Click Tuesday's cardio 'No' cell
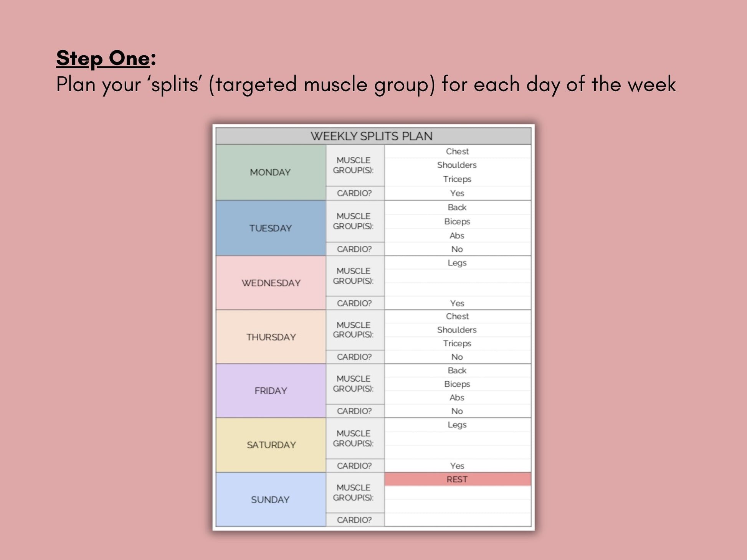The height and width of the screenshot is (560, 747). (x=457, y=249)
